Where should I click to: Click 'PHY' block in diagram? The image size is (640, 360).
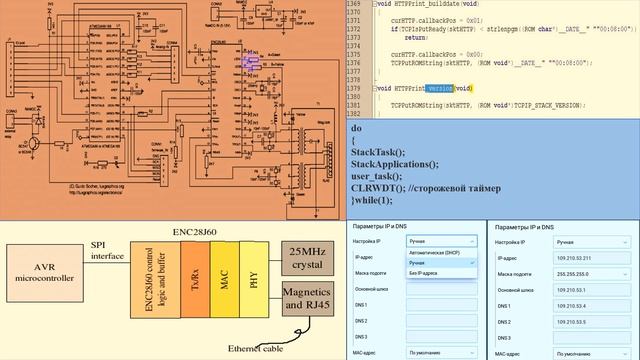tap(254, 280)
